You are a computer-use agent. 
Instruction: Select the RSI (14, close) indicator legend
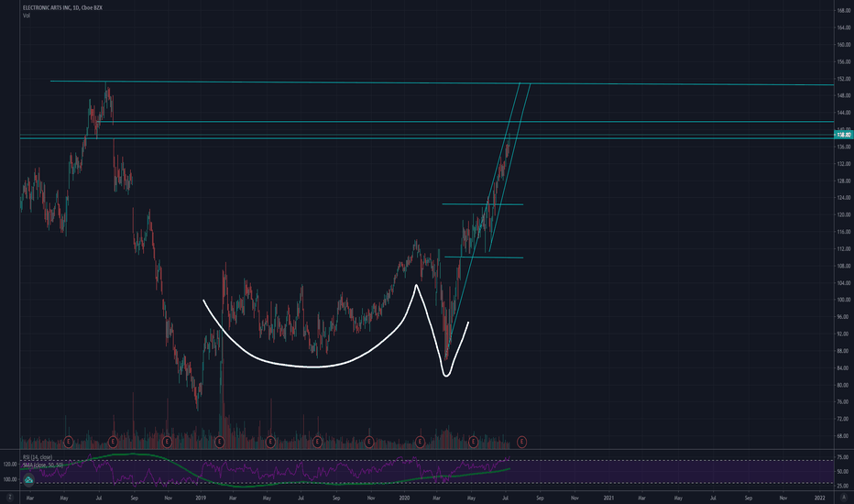pos(38,457)
